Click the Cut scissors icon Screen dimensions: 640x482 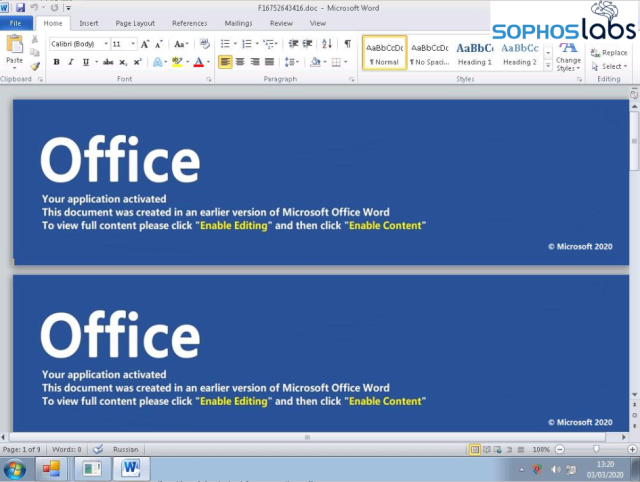pos(35,39)
